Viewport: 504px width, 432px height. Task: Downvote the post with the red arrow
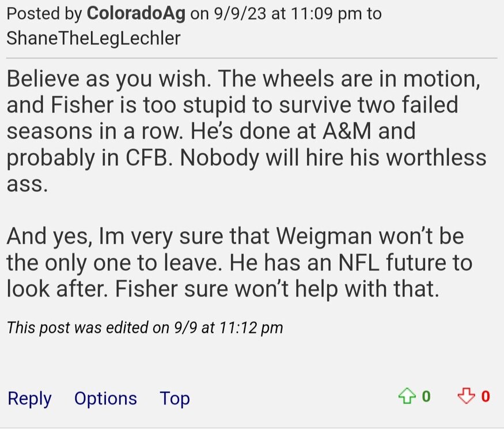465,396
